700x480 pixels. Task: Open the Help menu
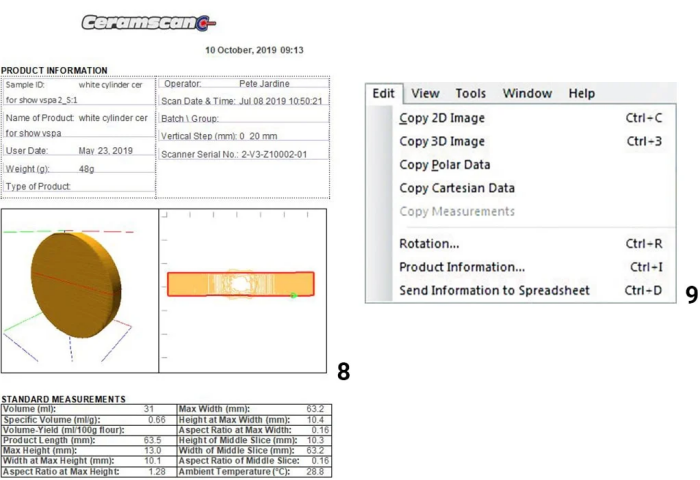581,93
